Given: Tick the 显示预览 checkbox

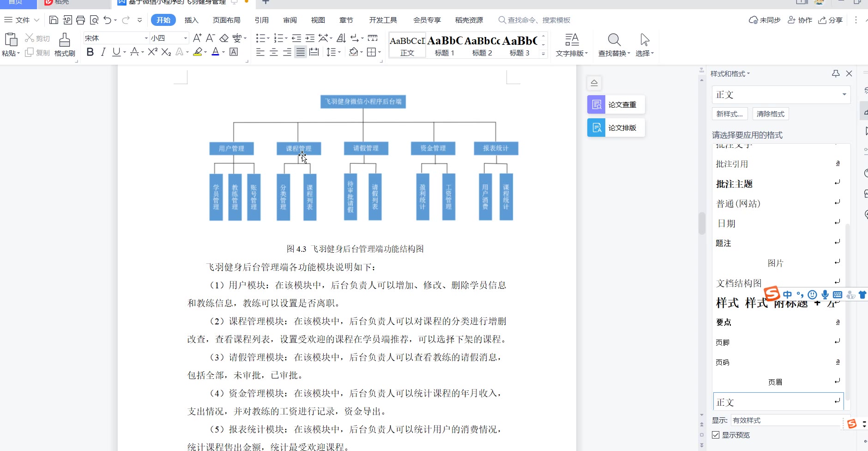Looking at the screenshot, I should (716, 435).
